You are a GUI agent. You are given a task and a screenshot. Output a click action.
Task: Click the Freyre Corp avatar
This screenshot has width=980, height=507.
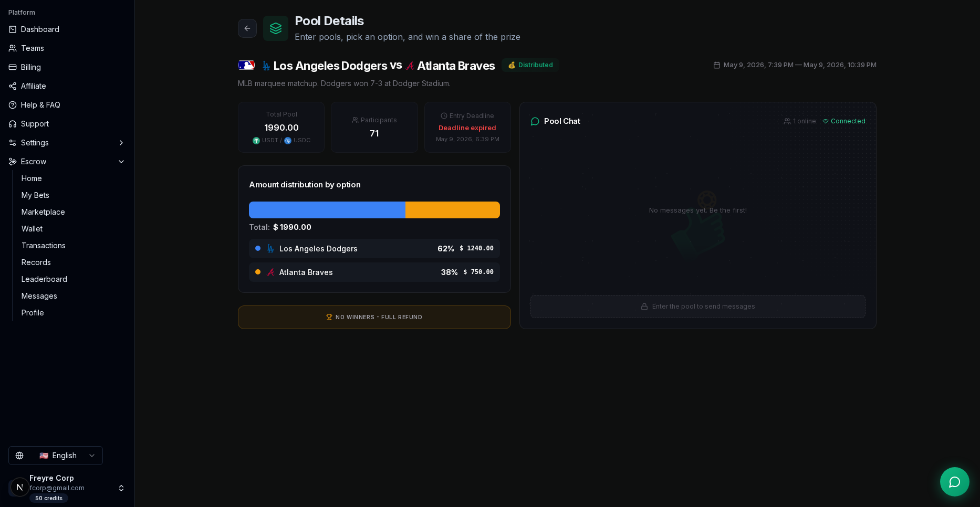pos(19,488)
